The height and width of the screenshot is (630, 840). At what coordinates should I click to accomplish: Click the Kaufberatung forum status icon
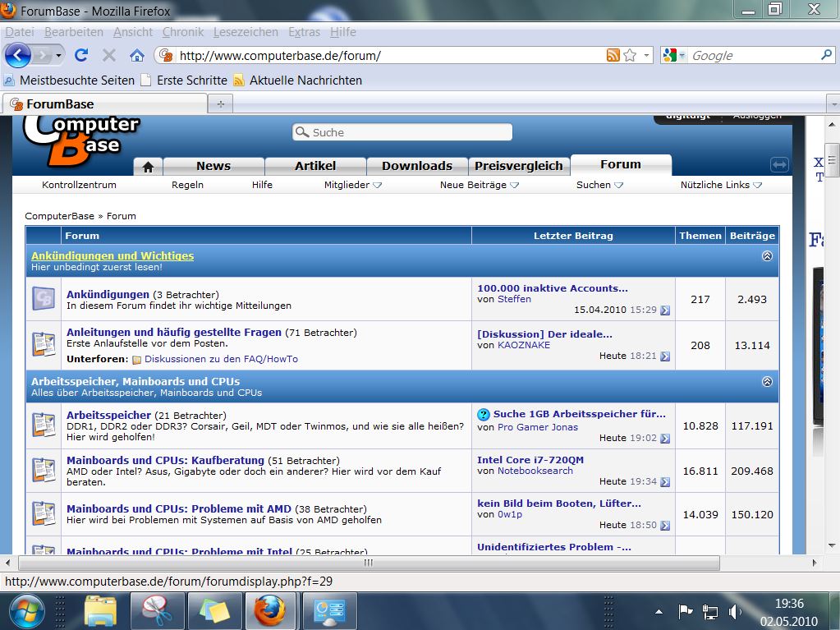(x=44, y=471)
